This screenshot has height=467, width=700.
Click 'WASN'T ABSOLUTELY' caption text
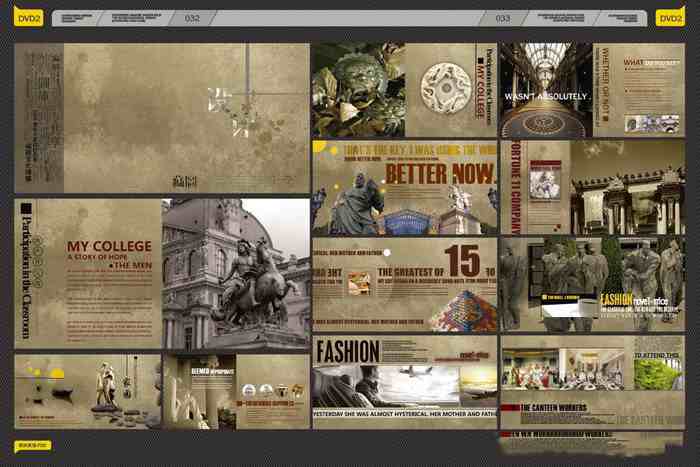click(x=546, y=96)
